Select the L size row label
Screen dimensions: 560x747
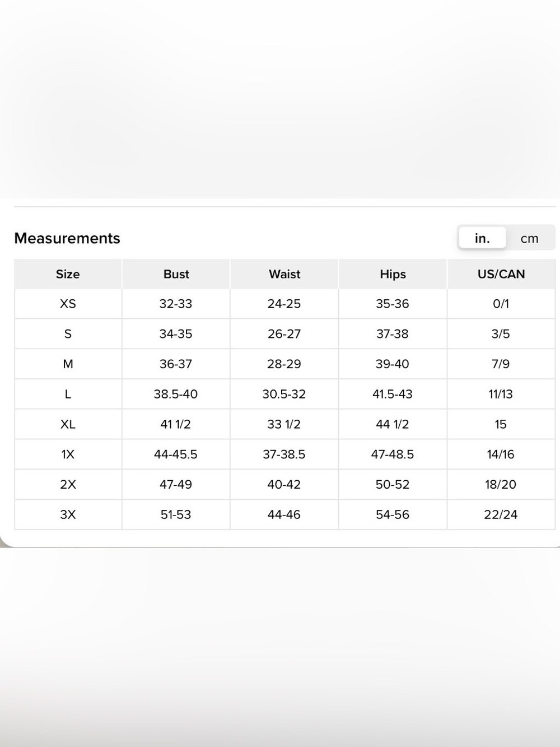[x=68, y=395]
